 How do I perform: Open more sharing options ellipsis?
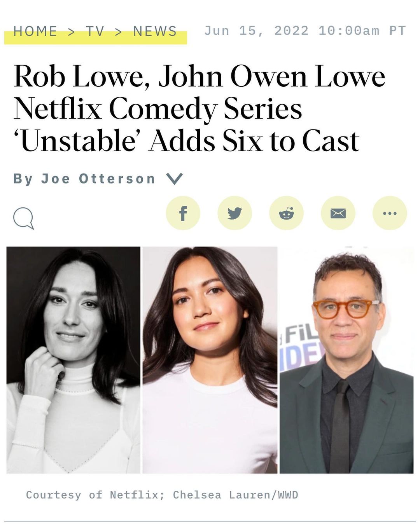click(x=390, y=213)
